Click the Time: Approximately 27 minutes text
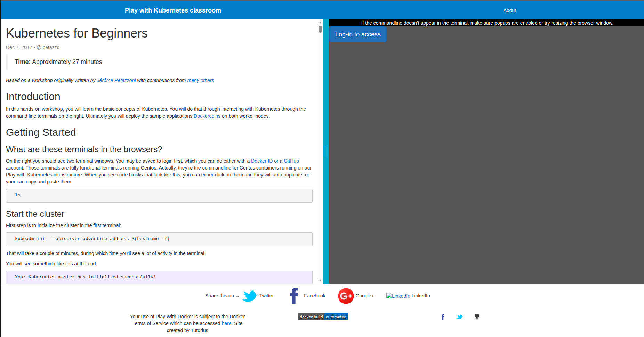Image resolution: width=644 pixels, height=337 pixels. (58, 62)
